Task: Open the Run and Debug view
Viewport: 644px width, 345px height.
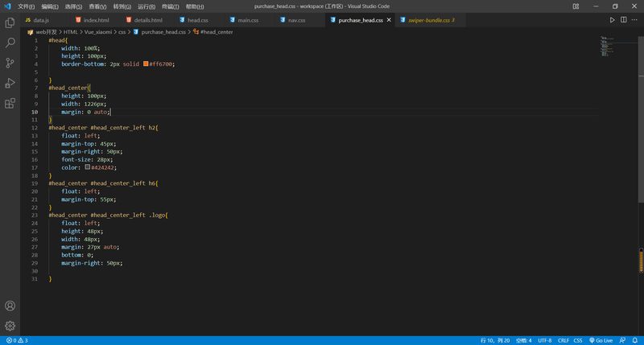Action: click(10, 83)
